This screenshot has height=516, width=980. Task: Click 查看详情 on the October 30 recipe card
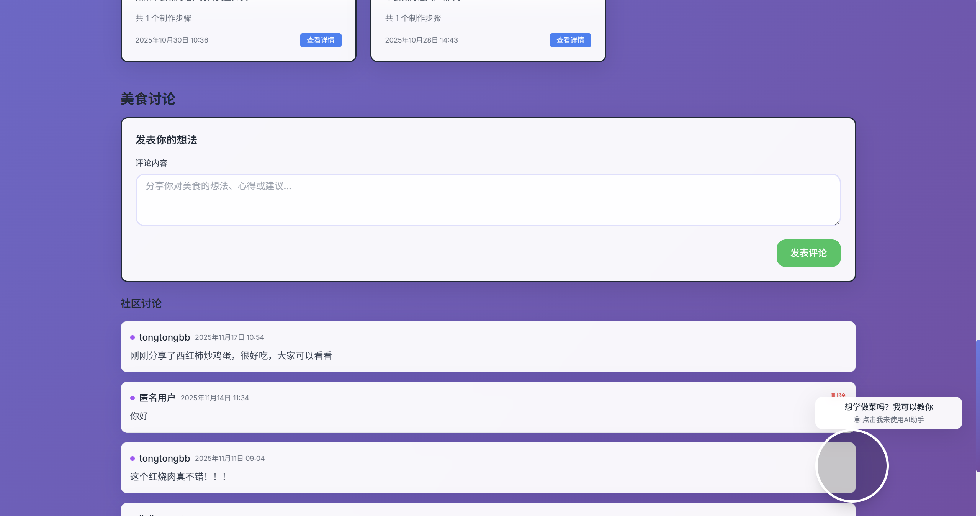320,40
